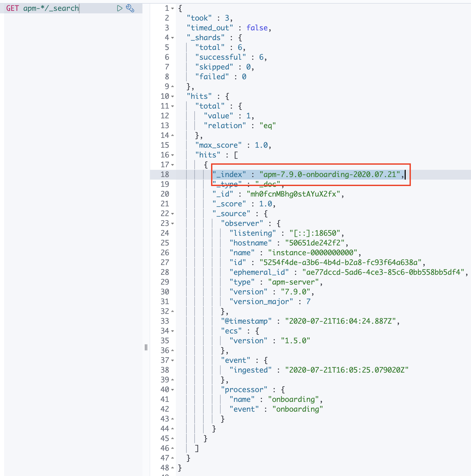Click the "_id" value mh0fcnMBhg0stAYuX2fx
471x476 pixels.
[294, 194]
